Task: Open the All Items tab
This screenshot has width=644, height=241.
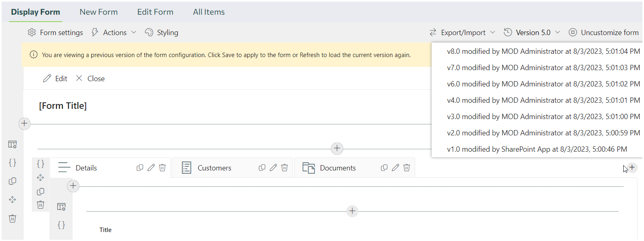Action: click(209, 12)
